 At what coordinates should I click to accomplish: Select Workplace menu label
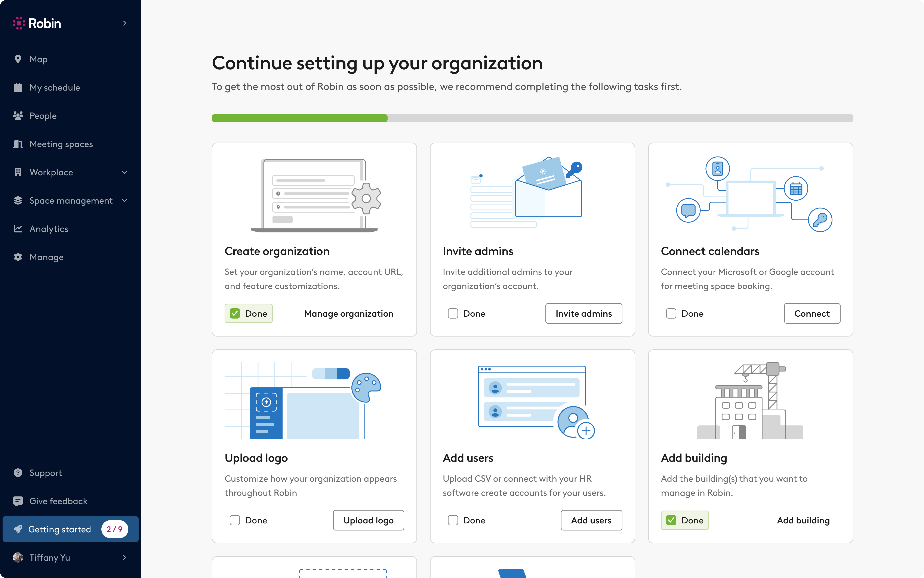point(51,172)
